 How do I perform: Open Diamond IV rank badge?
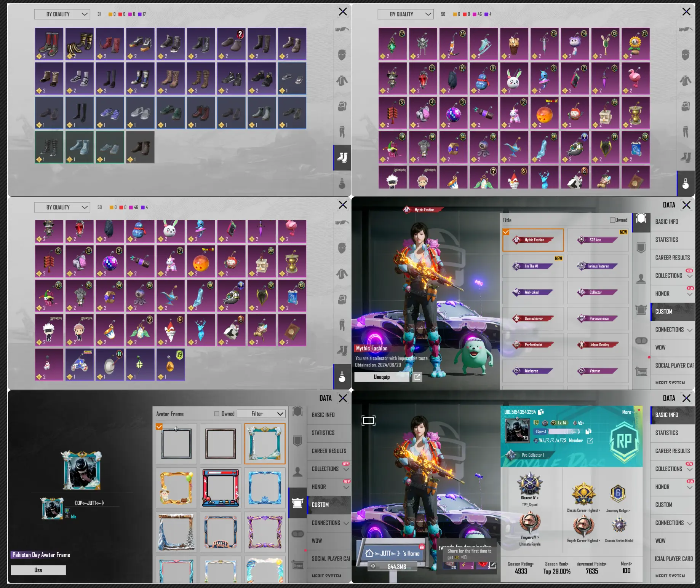click(x=530, y=484)
